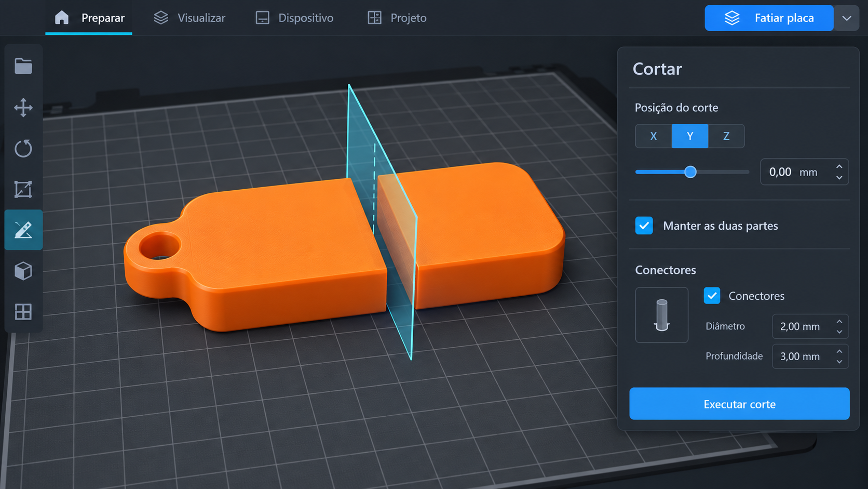Open the folder icon in the left toolbar
This screenshot has height=489, width=868.
(23, 66)
